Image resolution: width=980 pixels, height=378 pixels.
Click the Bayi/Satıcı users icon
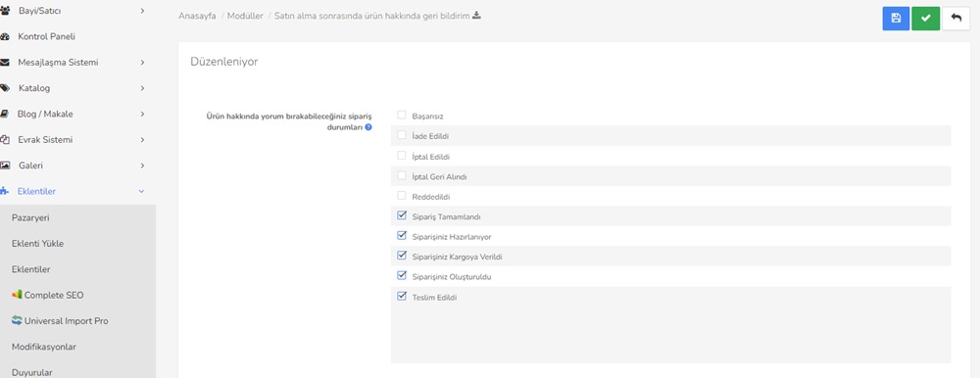[x=4, y=11]
